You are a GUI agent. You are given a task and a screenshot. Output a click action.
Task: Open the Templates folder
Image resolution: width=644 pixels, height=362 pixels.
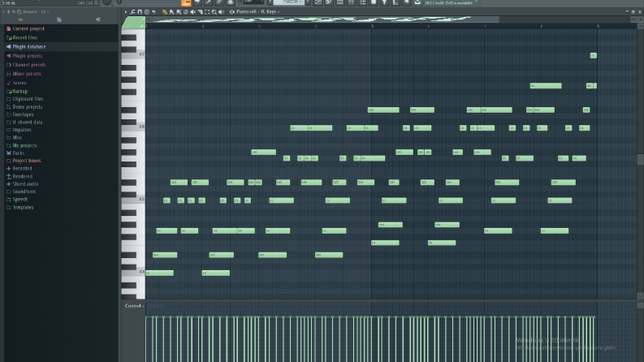click(23, 207)
